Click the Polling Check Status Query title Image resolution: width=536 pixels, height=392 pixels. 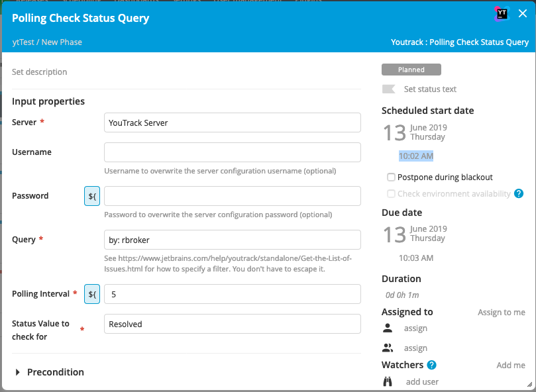pyautogui.click(x=80, y=18)
